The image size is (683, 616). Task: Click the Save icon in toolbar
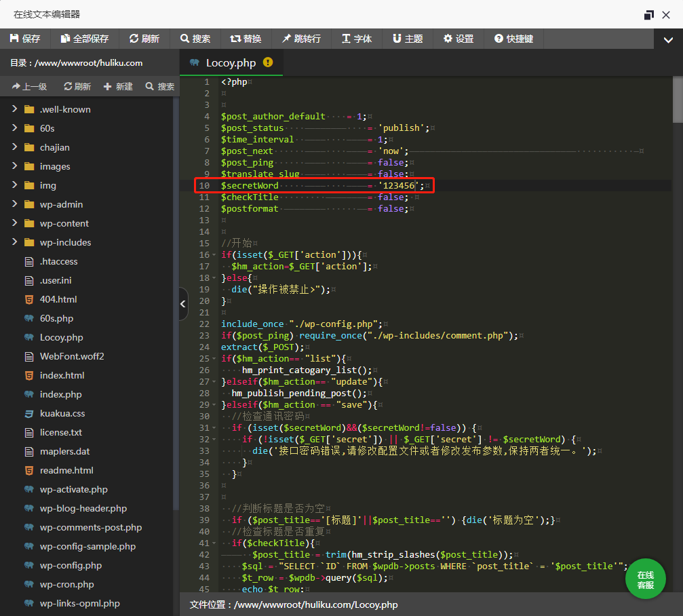coord(15,39)
